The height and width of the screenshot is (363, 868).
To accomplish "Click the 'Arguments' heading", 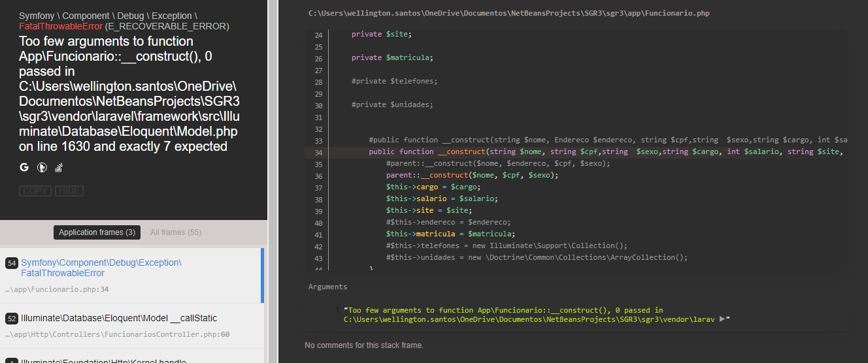I will point(327,287).
